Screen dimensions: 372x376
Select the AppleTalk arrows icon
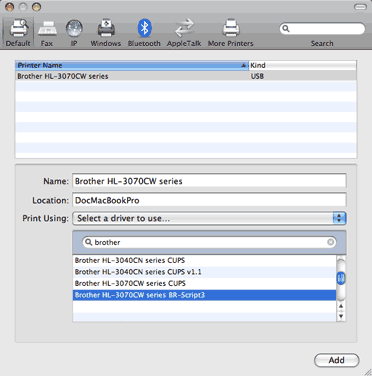pyautogui.click(x=184, y=28)
